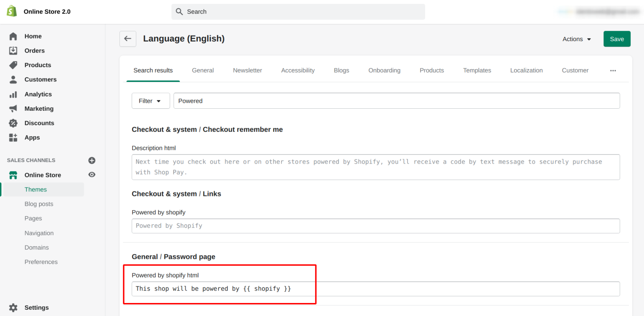This screenshot has width=644, height=316.
Task: Save the language changes
Action: tap(617, 39)
